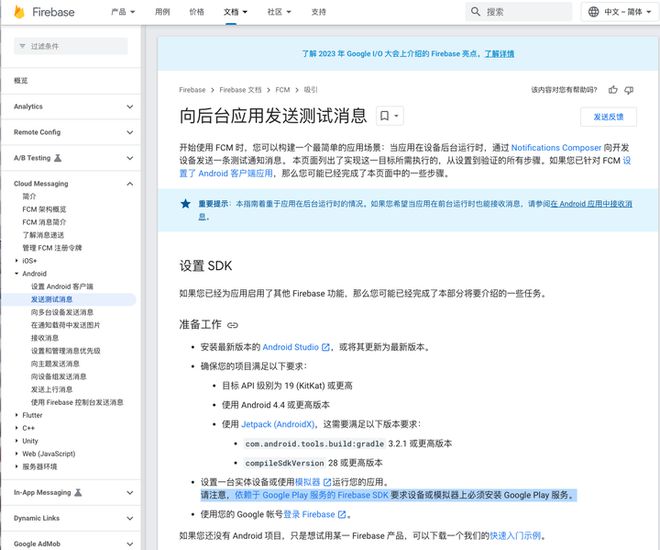Open the 用例 nav item
The image size is (660, 550).
coord(162,12)
